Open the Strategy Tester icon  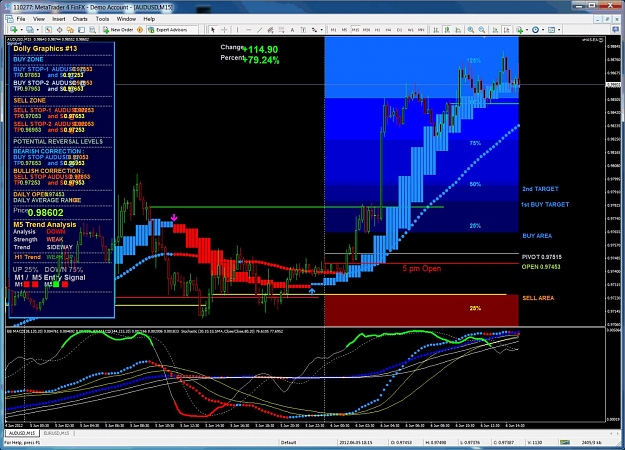(x=92, y=29)
